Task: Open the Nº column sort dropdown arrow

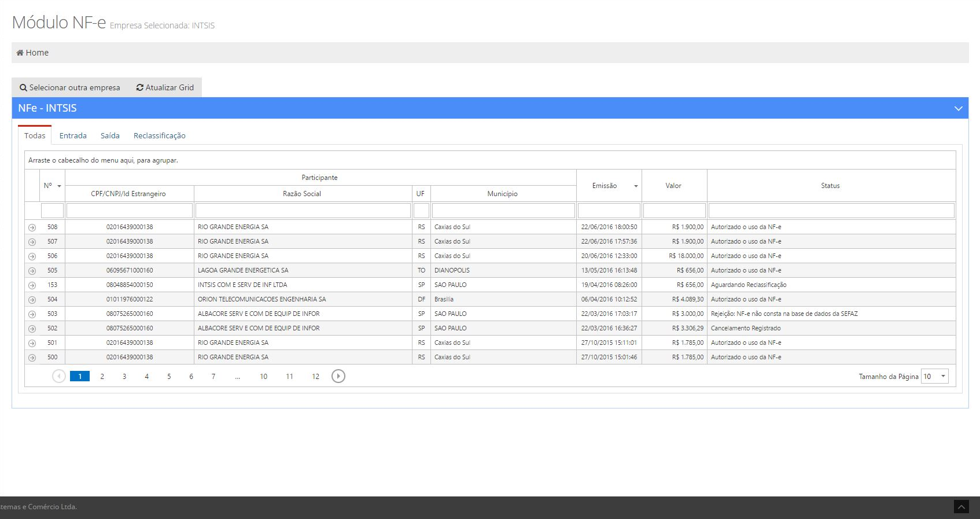Action: [x=59, y=186]
